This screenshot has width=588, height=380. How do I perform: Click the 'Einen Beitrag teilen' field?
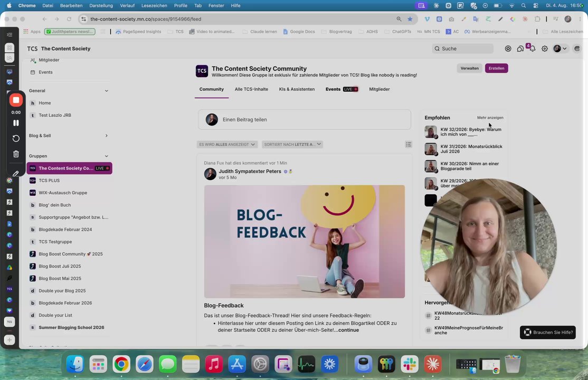pos(304,120)
